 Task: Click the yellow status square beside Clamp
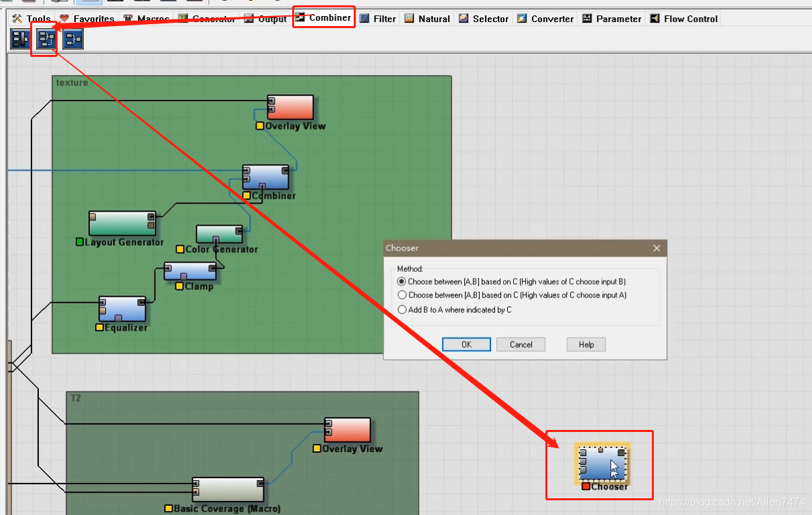point(180,286)
